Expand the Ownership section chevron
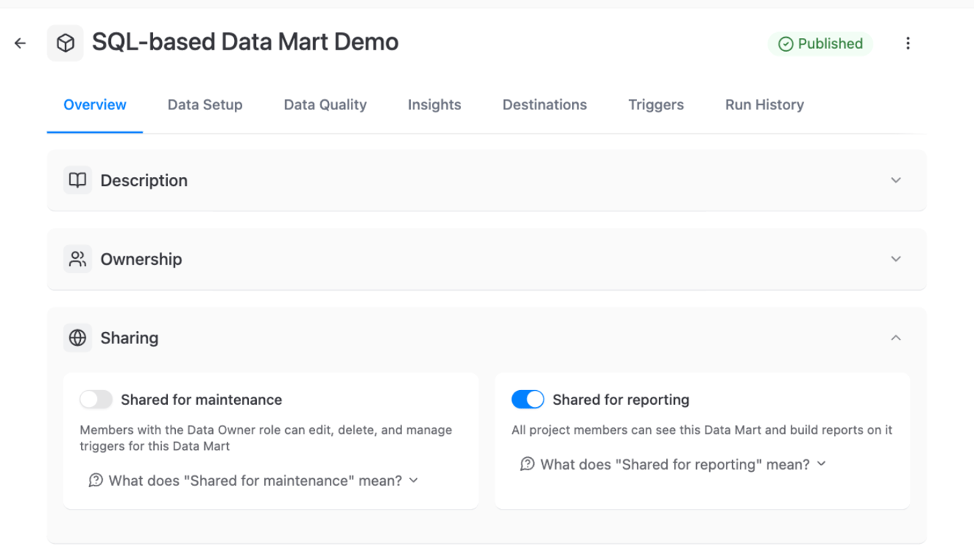This screenshot has height=560, width=974. point(896,259)
